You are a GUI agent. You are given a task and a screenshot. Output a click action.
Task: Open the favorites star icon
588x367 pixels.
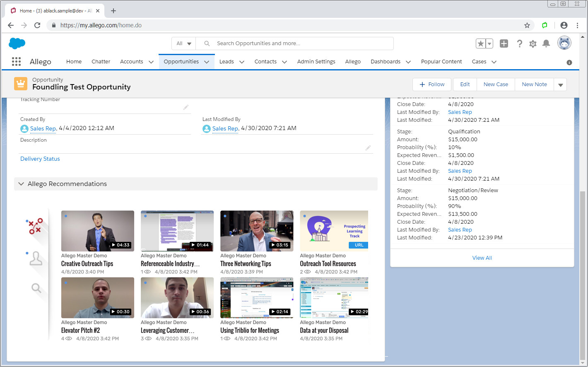point(480,43)
